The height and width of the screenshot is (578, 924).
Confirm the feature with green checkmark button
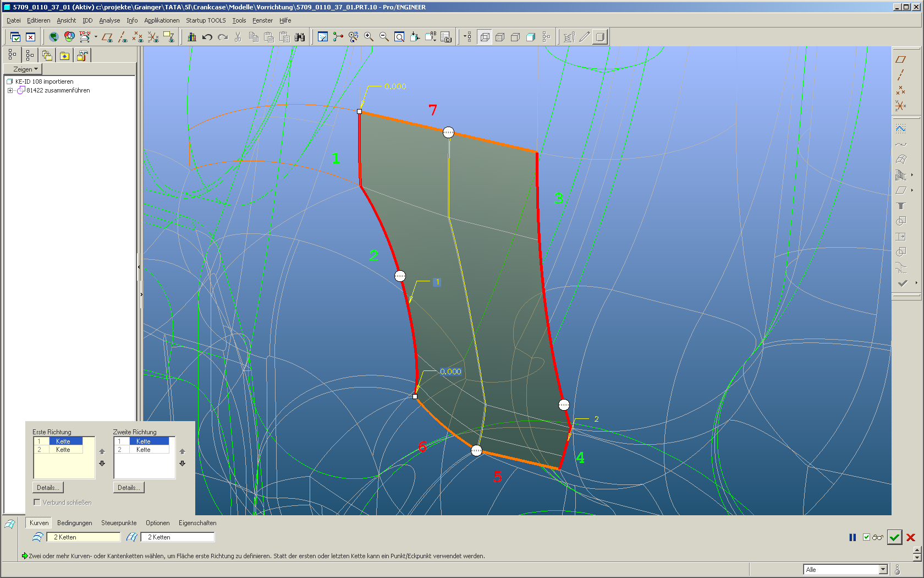point(894,537)
